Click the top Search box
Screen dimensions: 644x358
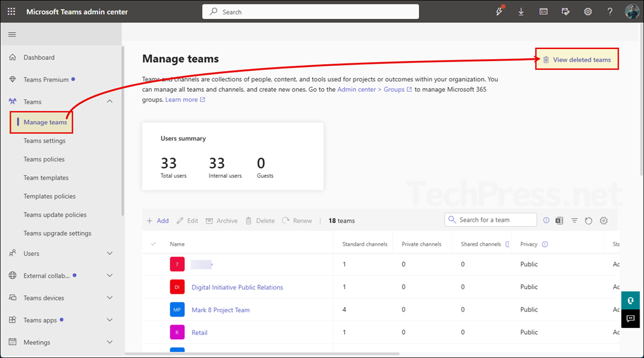pos(311,11)
